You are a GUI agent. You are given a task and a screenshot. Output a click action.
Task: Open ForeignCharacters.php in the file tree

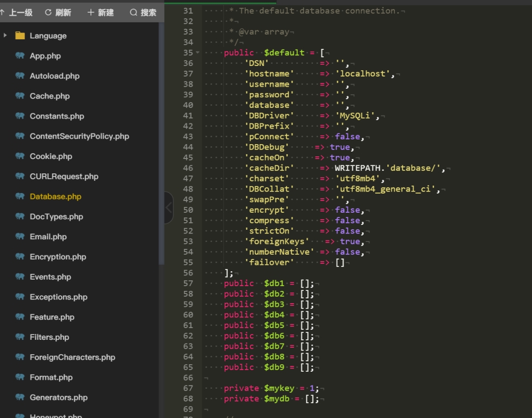coord(72,357)
